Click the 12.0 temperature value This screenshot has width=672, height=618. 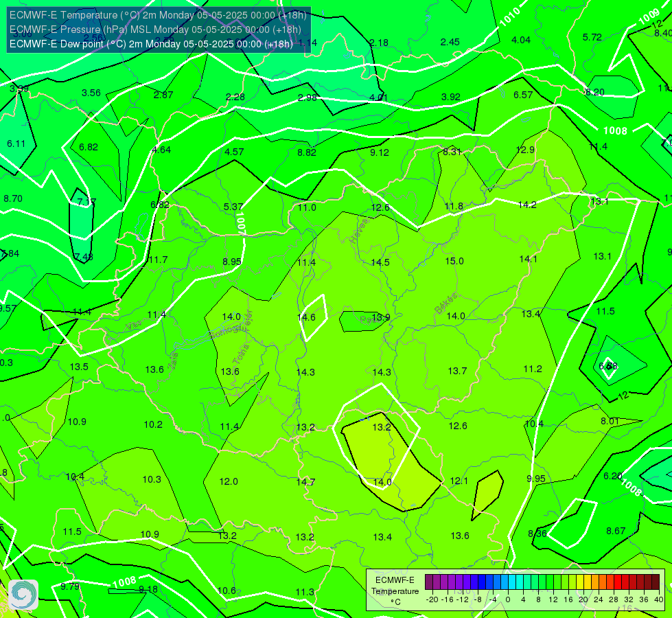tap(229, 481)
